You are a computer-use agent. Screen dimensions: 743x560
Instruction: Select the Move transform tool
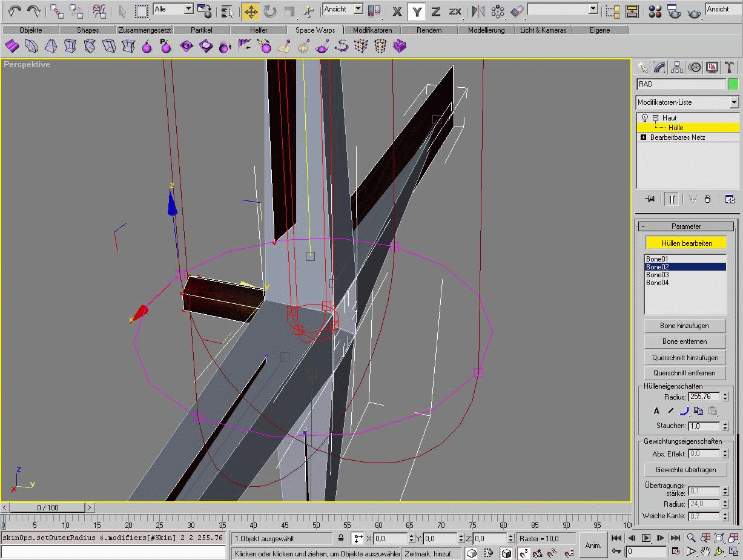pyautogui.click(x=250, y=11)
